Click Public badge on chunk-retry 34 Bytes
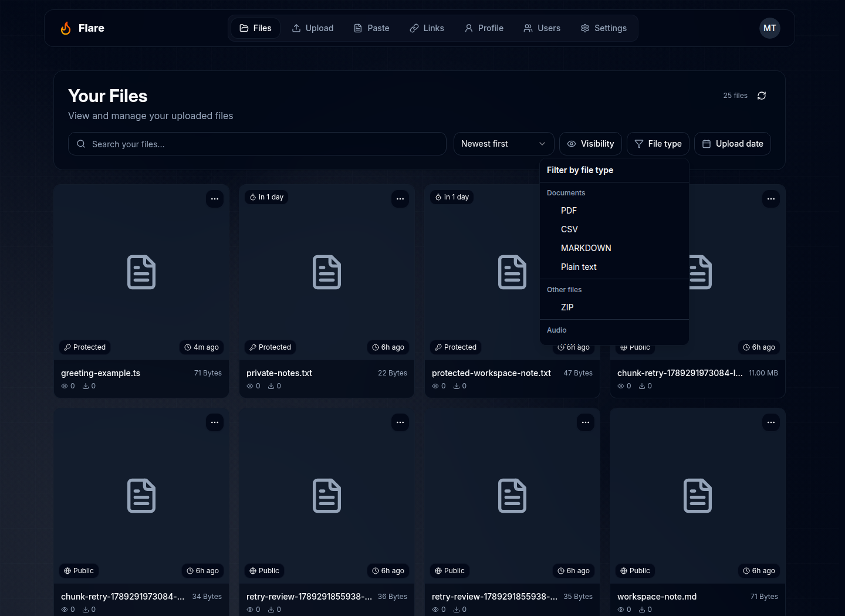This screenshot has height=616, width=845. coord(79,571)
